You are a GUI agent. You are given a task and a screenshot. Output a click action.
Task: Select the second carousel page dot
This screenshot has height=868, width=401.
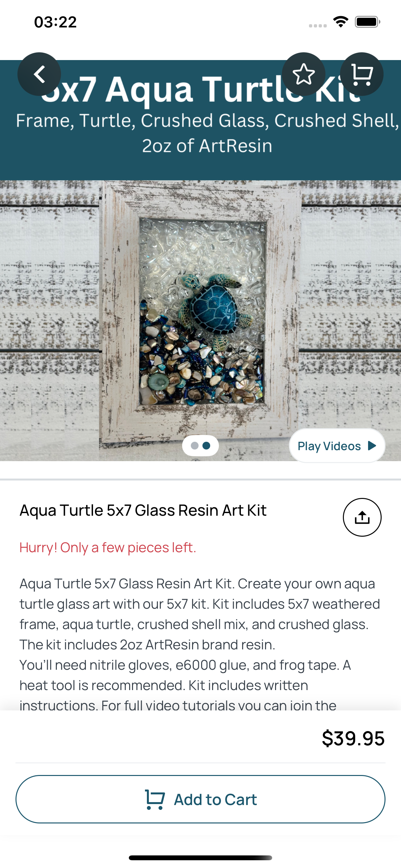[x=207, y=446]
